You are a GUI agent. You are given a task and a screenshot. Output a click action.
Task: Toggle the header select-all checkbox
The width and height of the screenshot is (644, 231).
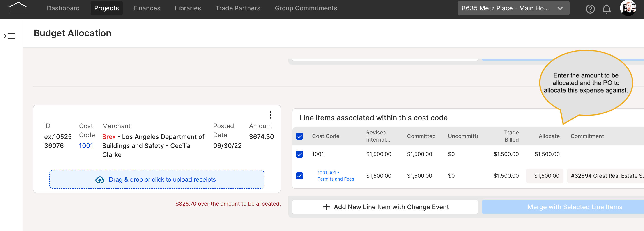coord(299,136)
